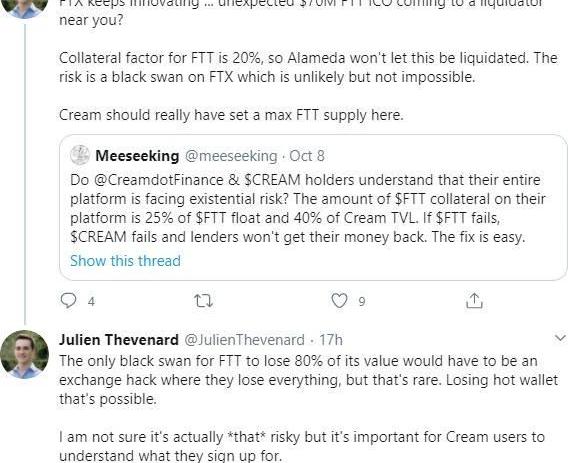The height and width of the screenshot is (463, 568).
Task: Click Julien Thevenard's profile photo
Action: click(25, 354)
